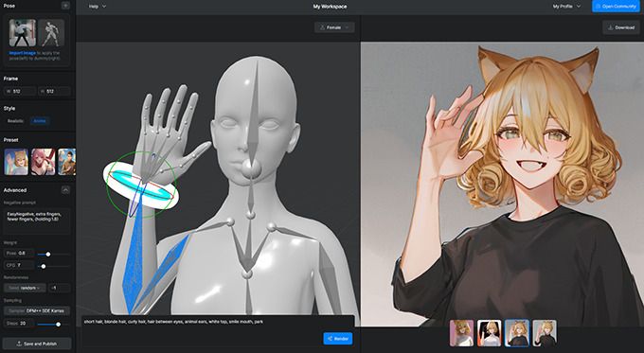The height and width of the screenshot is (353, 644).
Task: Click the neck joint sphere on mannequin
Action: [250, 215]
